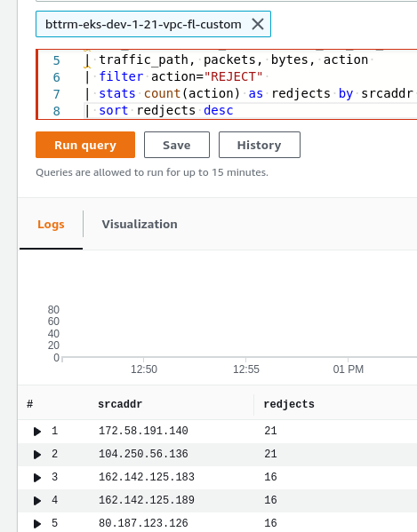Place cursor on query line 8 sort statement
Viewport: 417px width, 532px height.
[166, 111]
